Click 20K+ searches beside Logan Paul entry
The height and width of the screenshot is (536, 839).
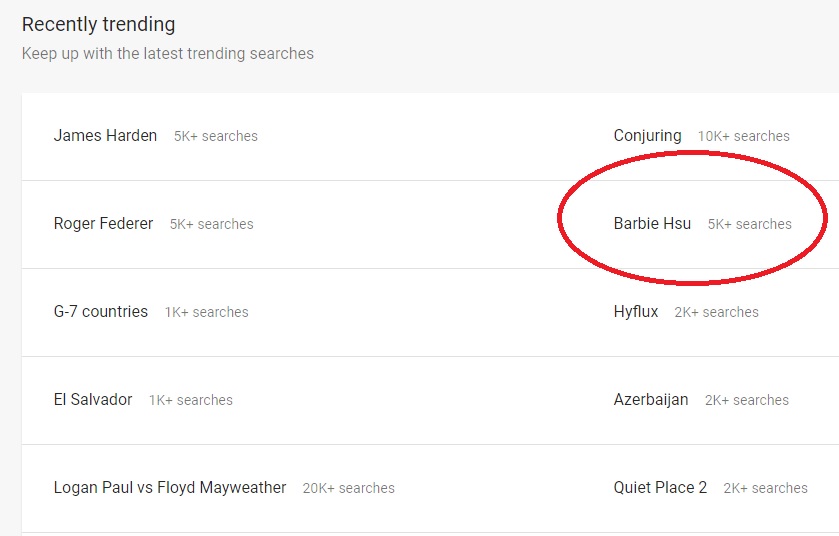348,488
